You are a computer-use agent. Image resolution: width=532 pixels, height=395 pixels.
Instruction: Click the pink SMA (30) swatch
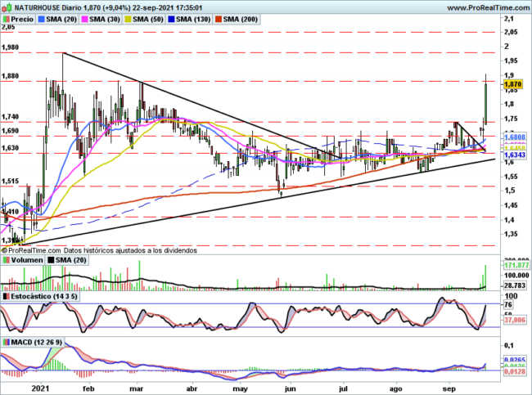85,20
